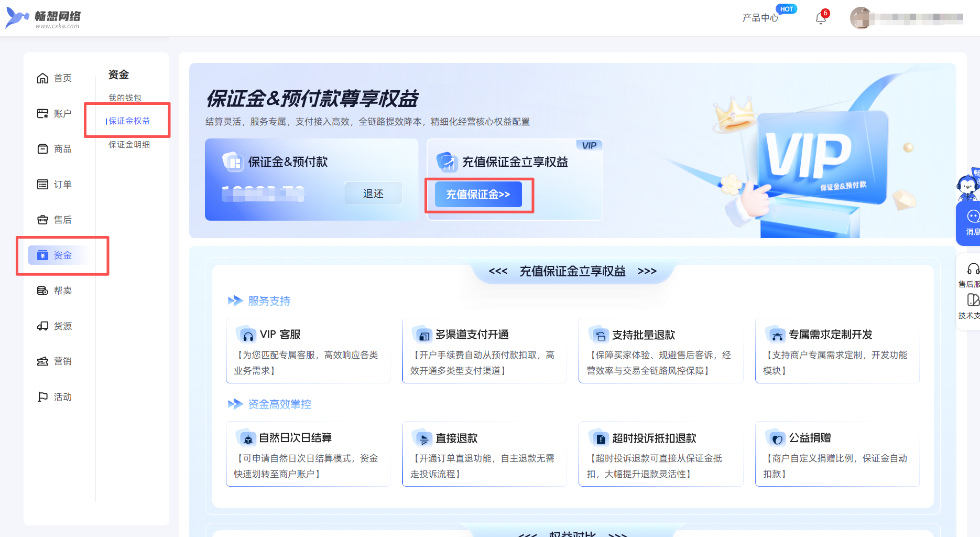Select 营销 marketing in sidebar
980x537 pixels.
point(55,361)
